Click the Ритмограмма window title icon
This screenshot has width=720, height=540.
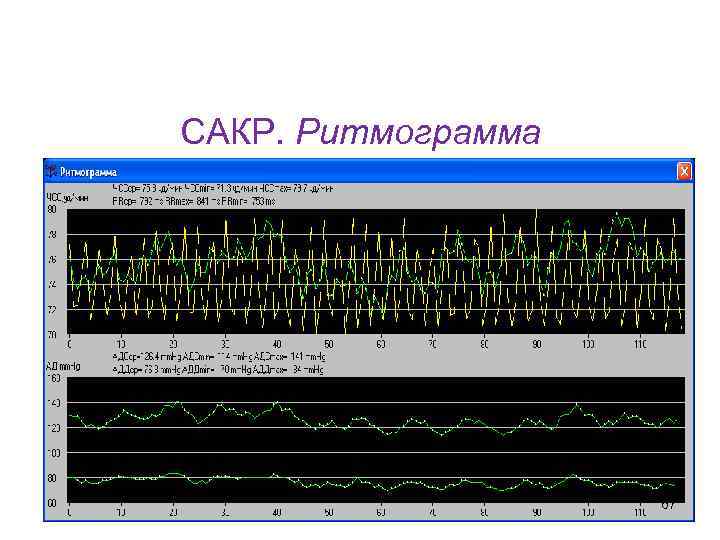(51, 171)
